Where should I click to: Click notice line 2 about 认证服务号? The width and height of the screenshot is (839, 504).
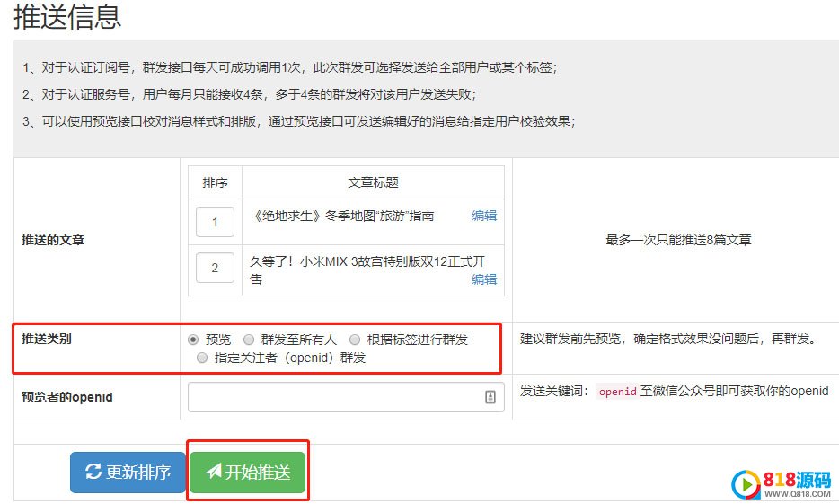(x=250, y=94)
